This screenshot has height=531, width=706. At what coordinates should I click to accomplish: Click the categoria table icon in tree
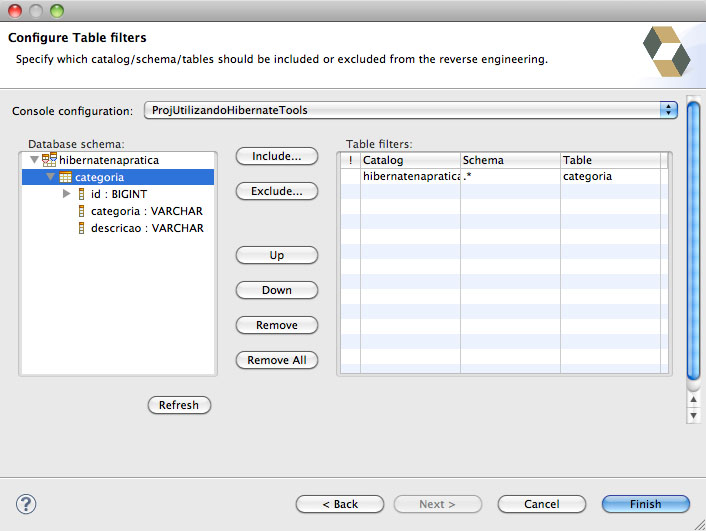coord(65,177)
